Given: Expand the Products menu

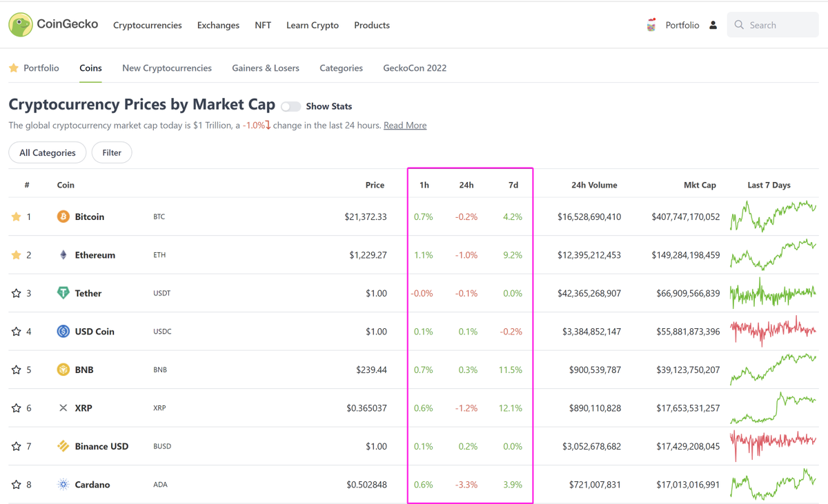Looking at the screenshot, I should 372,25.
